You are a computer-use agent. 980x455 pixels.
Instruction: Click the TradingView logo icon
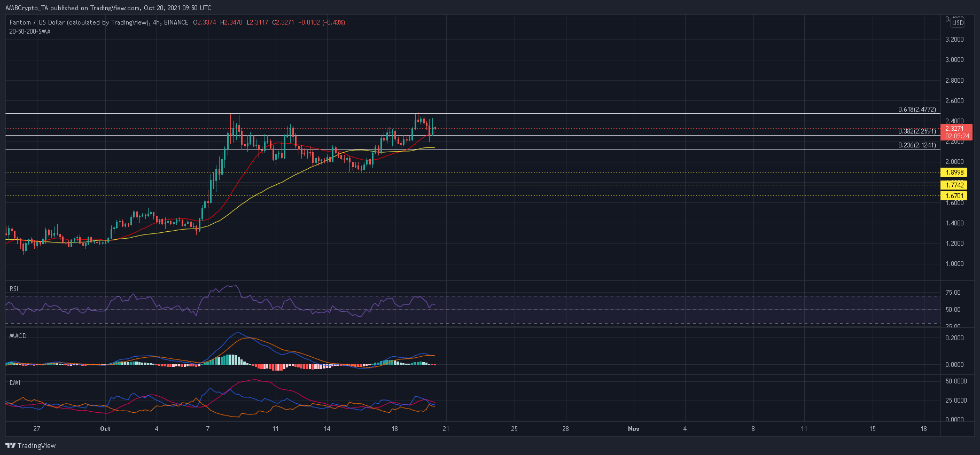click(10, 445)
